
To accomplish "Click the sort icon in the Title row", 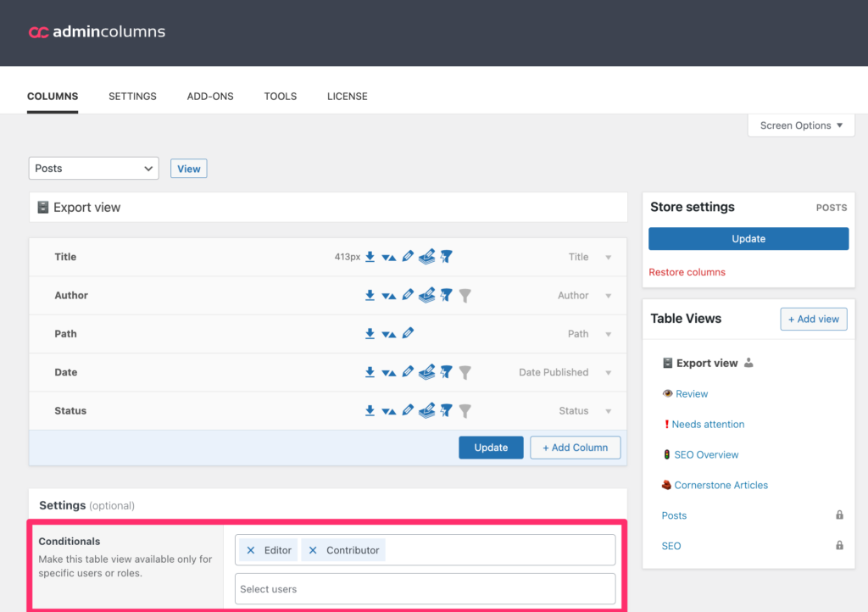I will (x=388, y=258).
